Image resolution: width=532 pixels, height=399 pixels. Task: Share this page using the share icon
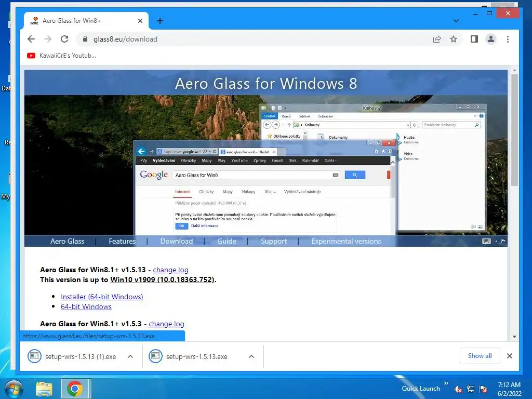[437, 39]
